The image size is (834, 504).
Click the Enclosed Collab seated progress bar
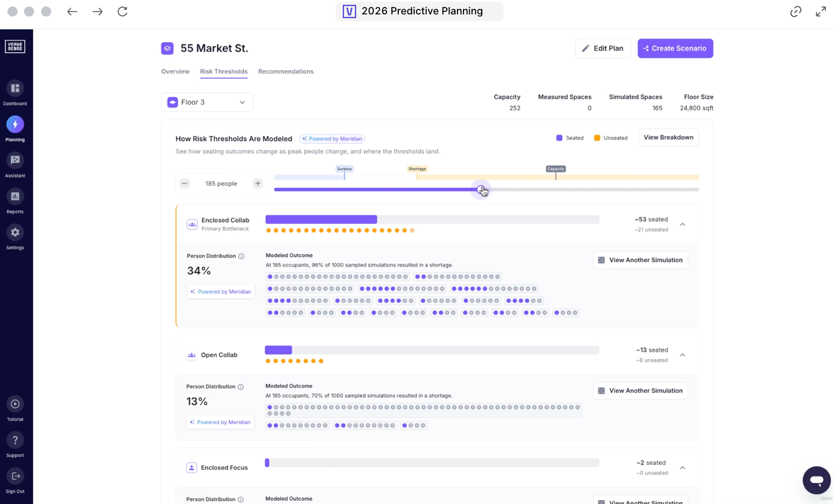pos(432,219)
